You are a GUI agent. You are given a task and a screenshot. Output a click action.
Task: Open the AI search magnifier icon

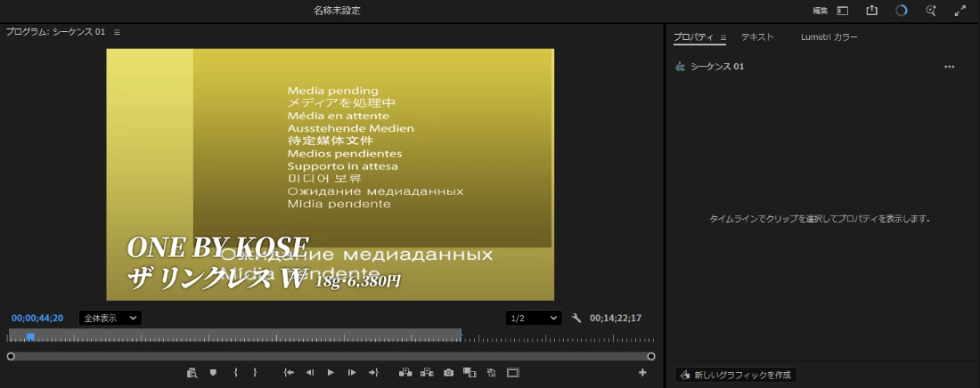pos(931,11)
